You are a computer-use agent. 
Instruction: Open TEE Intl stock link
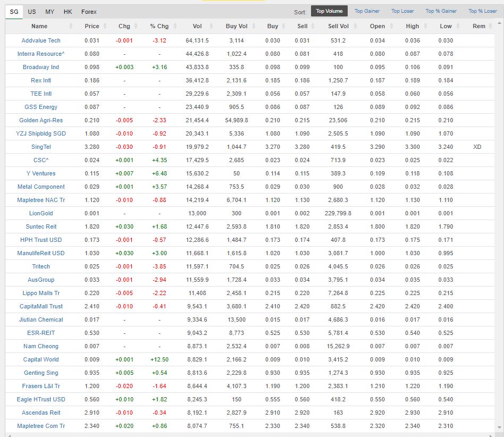click(x=41, y=94)
